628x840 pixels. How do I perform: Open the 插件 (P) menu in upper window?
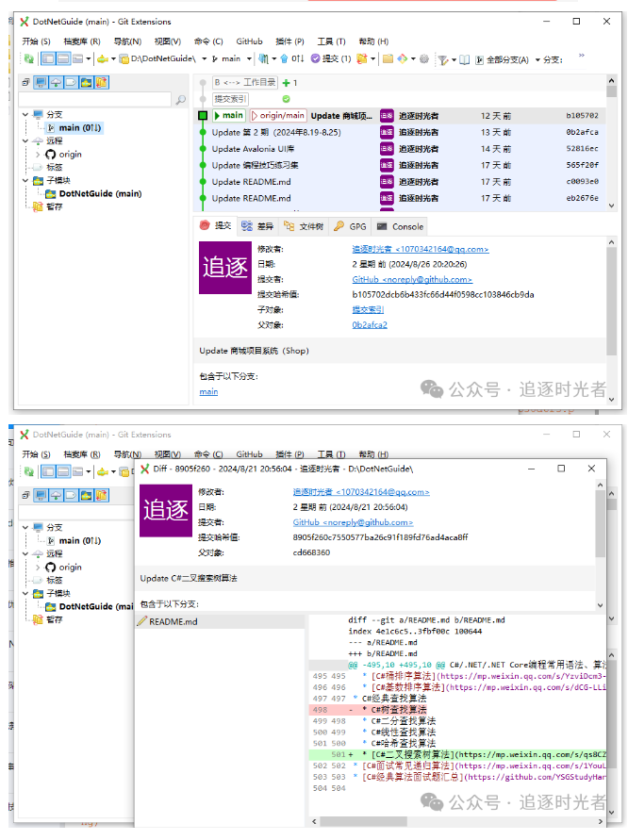(289, 41)
